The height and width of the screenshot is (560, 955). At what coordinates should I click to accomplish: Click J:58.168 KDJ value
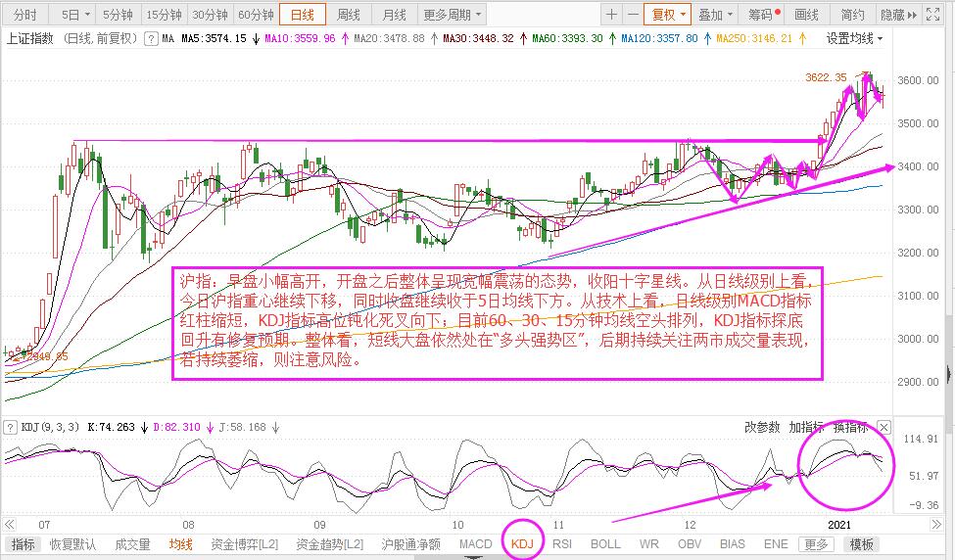[x=242, y=427]
